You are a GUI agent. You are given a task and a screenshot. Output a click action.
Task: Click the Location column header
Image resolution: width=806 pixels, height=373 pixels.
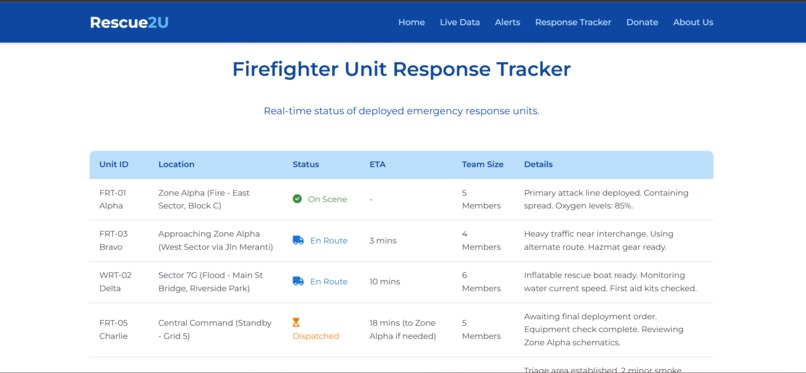click(x=176, y=164)
